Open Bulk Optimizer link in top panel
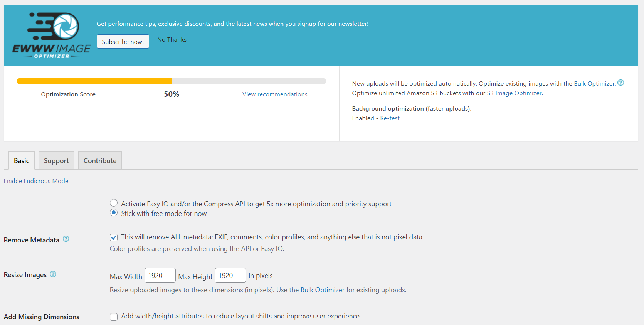The width and height of the screenshot is (644, 325). tap(594, 84)
